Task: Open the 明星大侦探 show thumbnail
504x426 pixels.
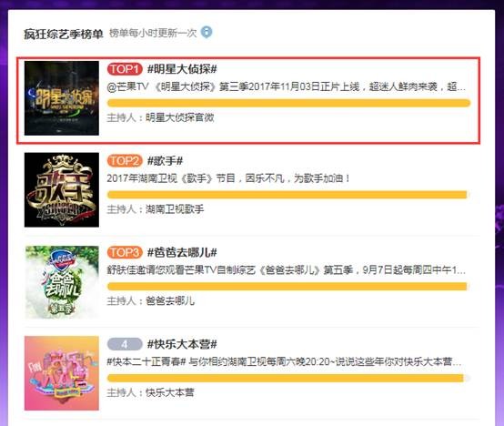Action: coord(62,98)
